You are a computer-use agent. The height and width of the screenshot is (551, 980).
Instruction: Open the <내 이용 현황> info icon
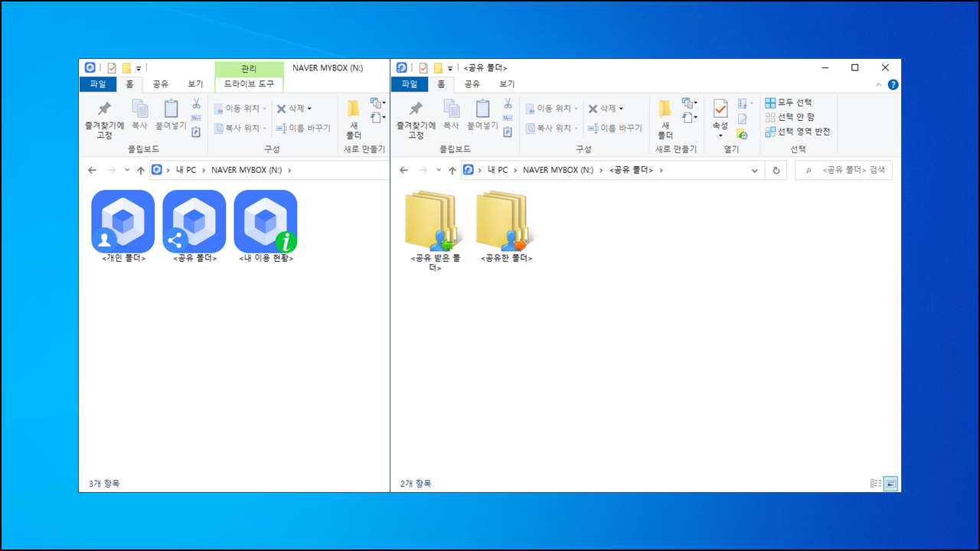pyautogui.click(x=266, y=221)
